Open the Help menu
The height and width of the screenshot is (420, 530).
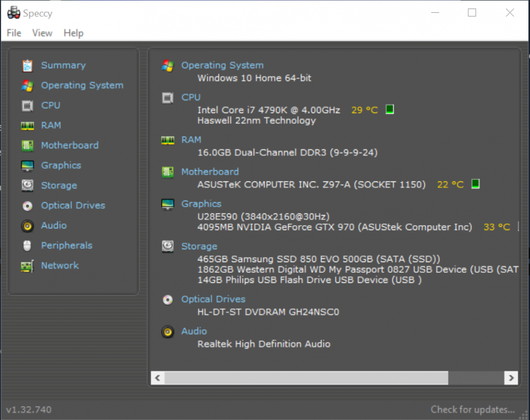[73, 33]
